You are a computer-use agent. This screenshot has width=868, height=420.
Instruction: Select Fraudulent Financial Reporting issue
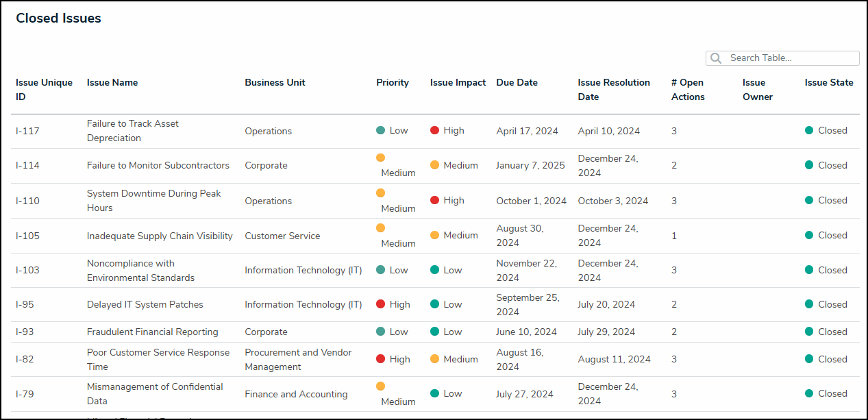pos(152,332)
